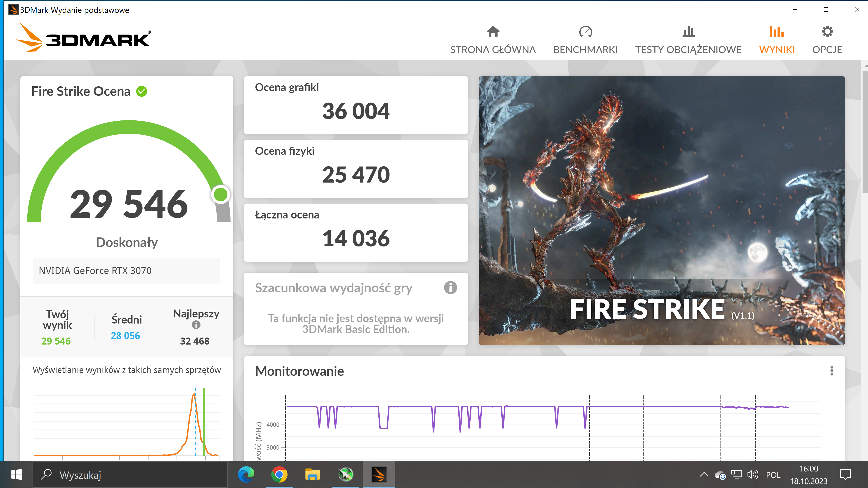
Task: Show info for Szacunkowa wydajność gry
Action: tap(450, 288)
